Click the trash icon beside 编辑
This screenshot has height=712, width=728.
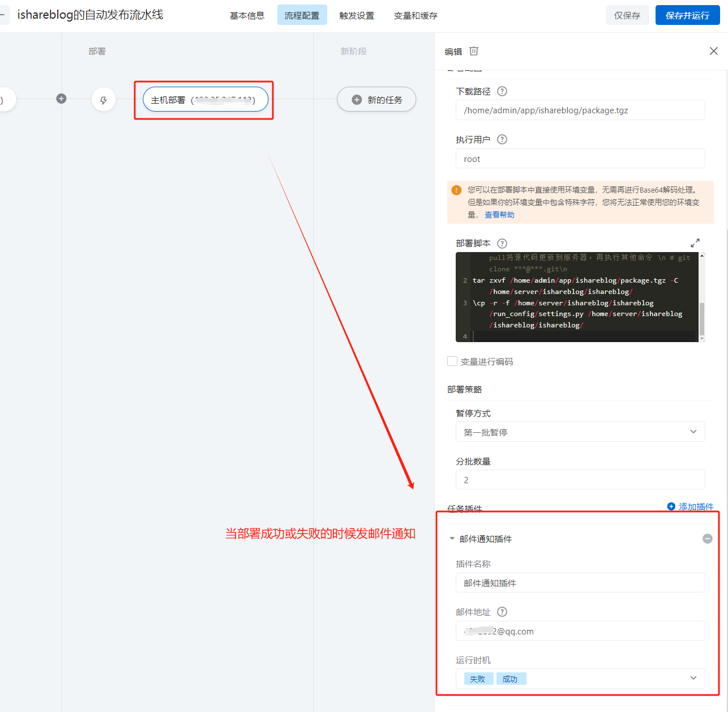(474, 51)
